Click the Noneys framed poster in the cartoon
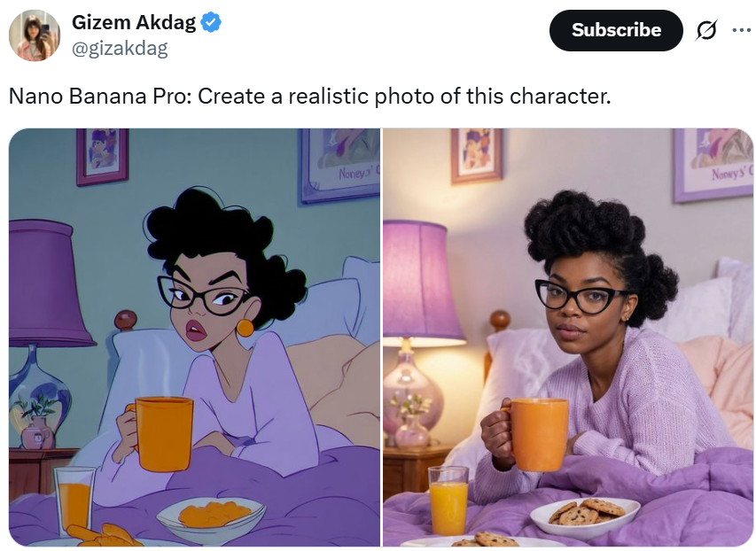Image resolution: width=756 pixels, height=551 pixels. [x=339, y=164]
